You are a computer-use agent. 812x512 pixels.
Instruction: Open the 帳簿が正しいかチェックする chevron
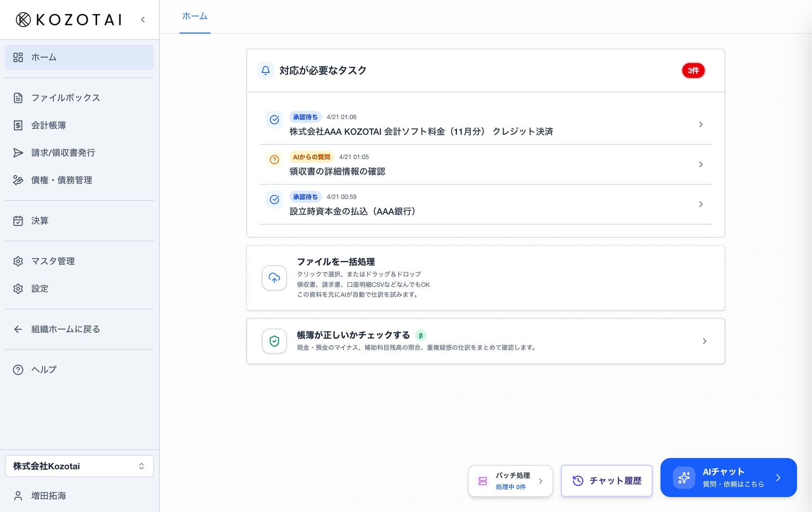(x=704, y=341)
